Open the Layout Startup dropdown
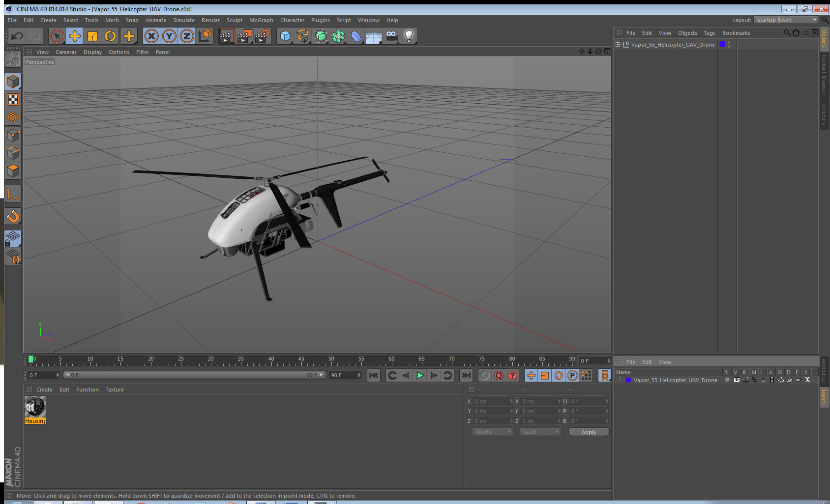Screen dimensions: 830x504 tap(786, 20)
